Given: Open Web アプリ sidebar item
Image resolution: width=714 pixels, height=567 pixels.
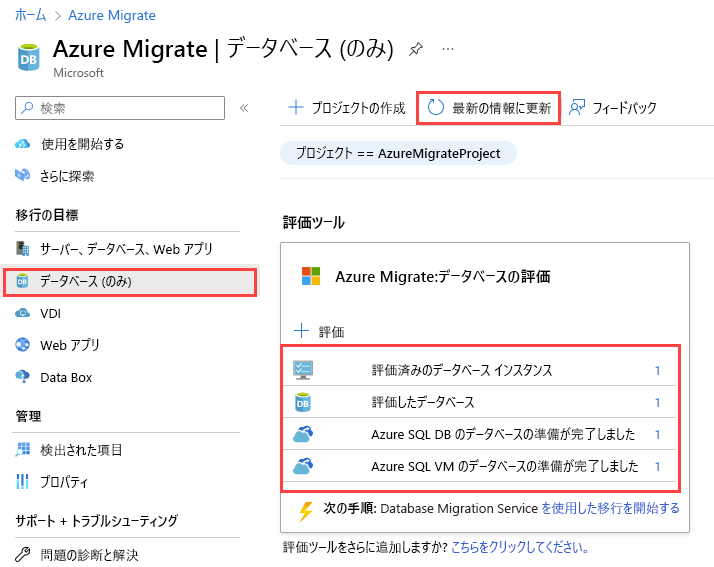Looking at the screenshot, I should click(70, 345).
